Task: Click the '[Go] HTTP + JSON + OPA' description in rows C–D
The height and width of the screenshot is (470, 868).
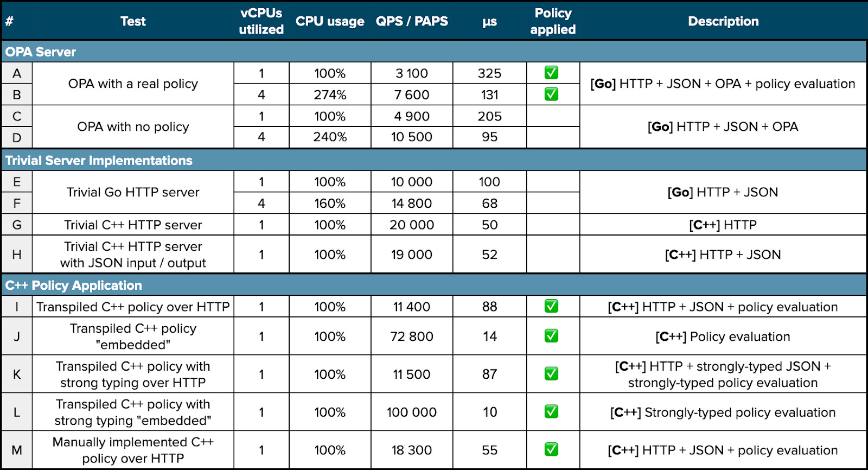Action: coord(723,126)
